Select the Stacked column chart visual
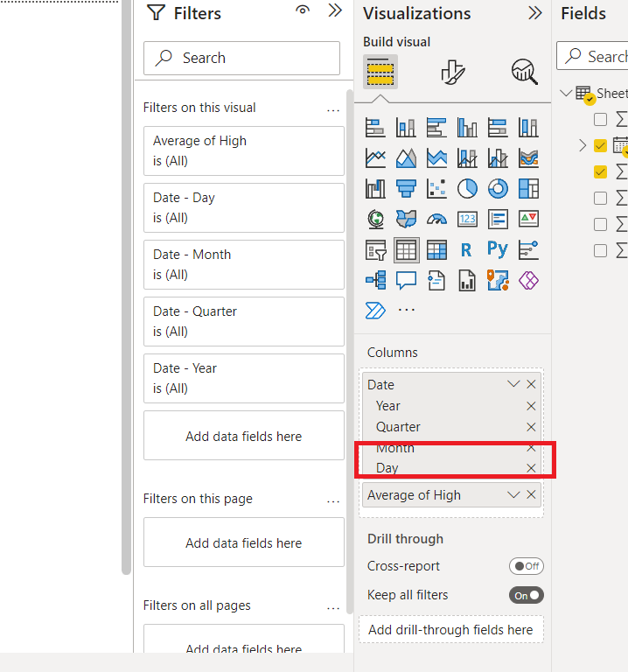This screenshot has width=628, height=672. 406,128
